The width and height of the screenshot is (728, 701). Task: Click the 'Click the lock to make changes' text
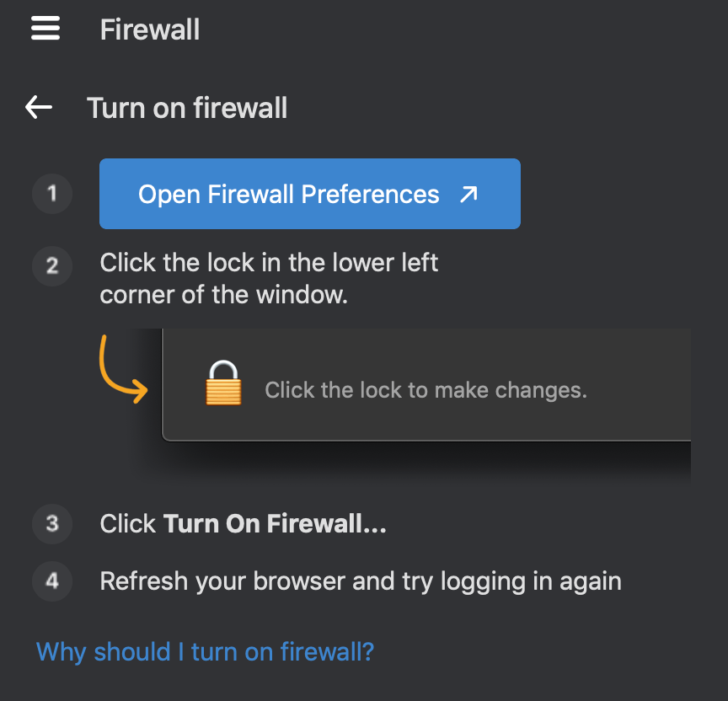(426, 390)
